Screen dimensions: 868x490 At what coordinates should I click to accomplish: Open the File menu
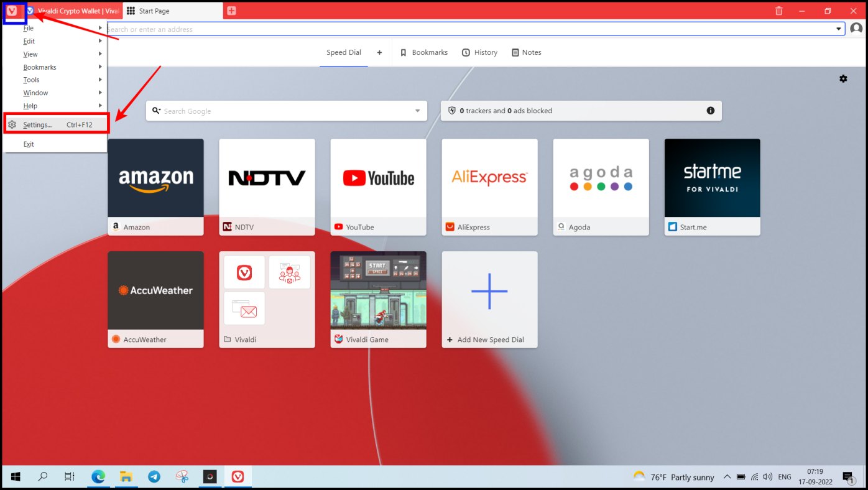point(55,28)
